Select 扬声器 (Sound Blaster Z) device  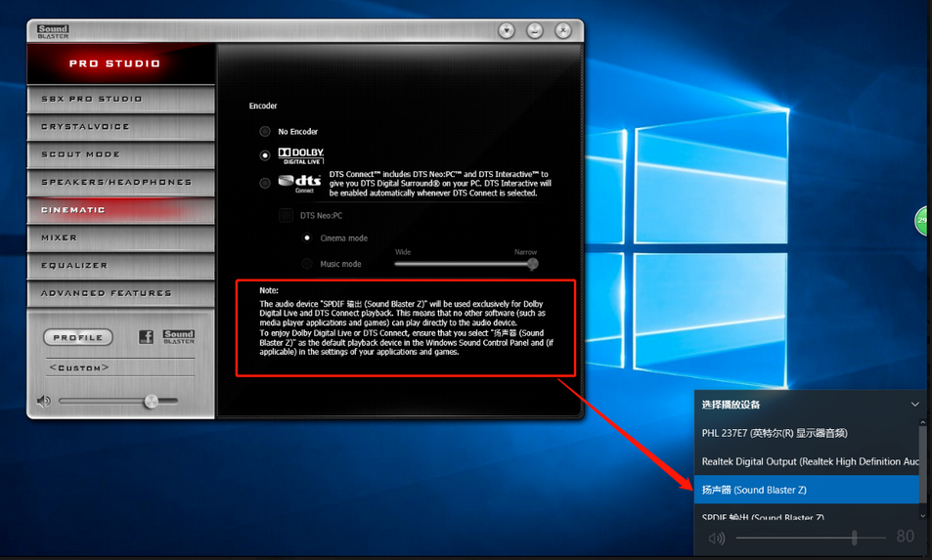click(807, 490)
